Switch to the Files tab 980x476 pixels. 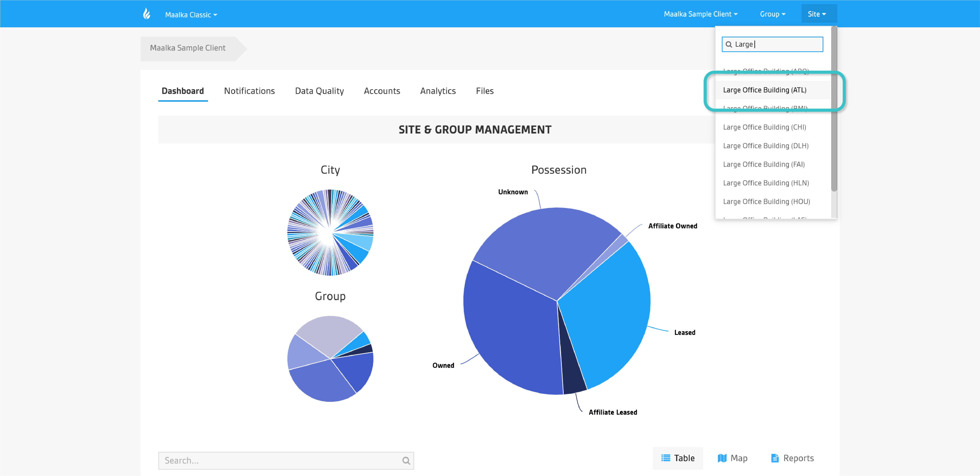[484, 91]
